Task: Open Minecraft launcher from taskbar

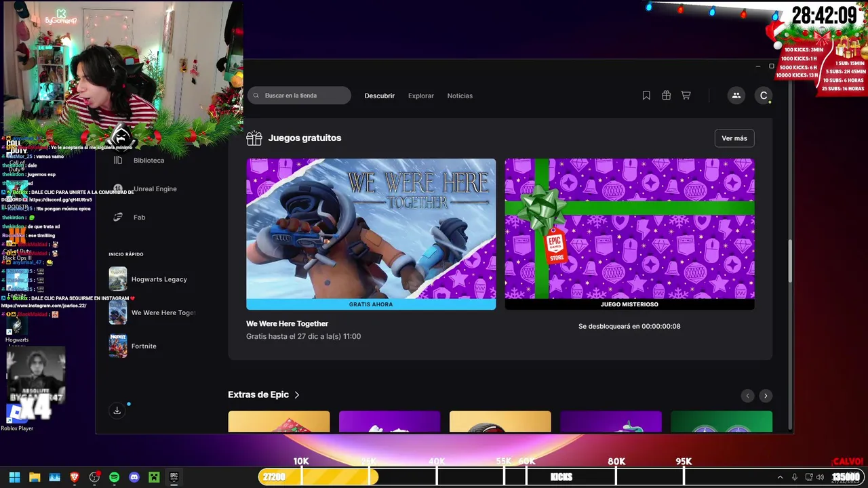Action: (x=154, y=477)
